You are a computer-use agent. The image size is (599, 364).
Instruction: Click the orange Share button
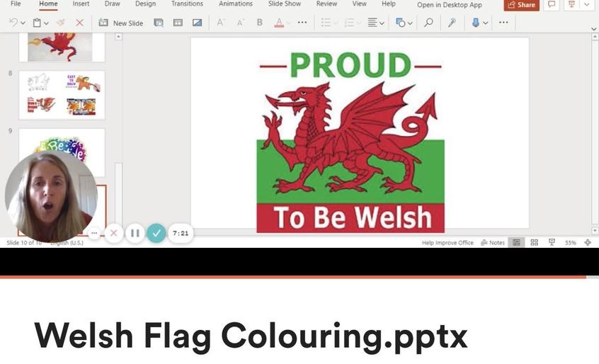(x=521, y=5)
